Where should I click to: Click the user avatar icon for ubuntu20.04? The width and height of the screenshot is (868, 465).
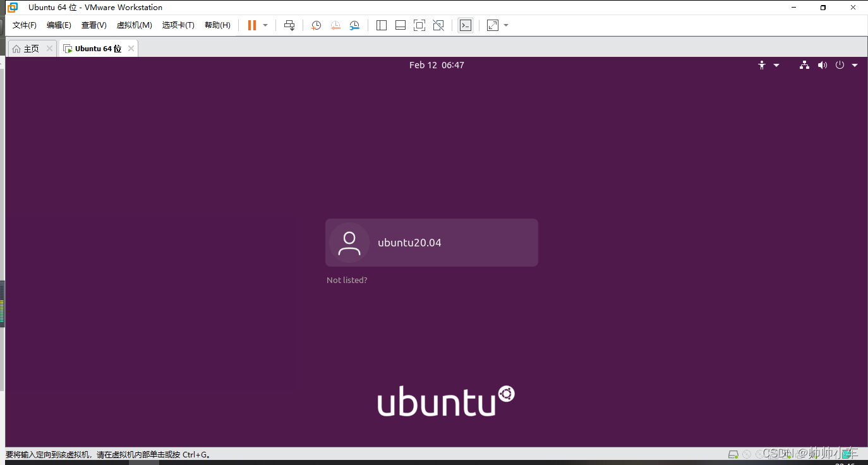pyautogui.click(x=349, y=243)
